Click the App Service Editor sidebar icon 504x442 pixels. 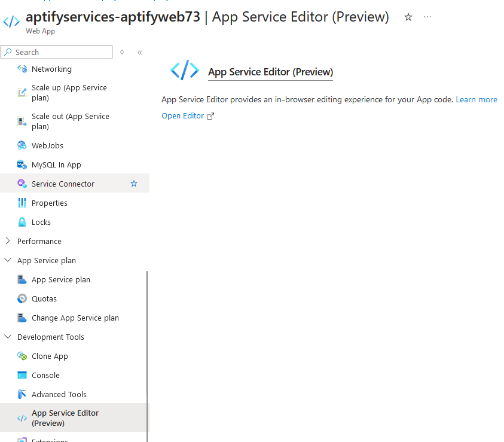click(x=22, y=418)
